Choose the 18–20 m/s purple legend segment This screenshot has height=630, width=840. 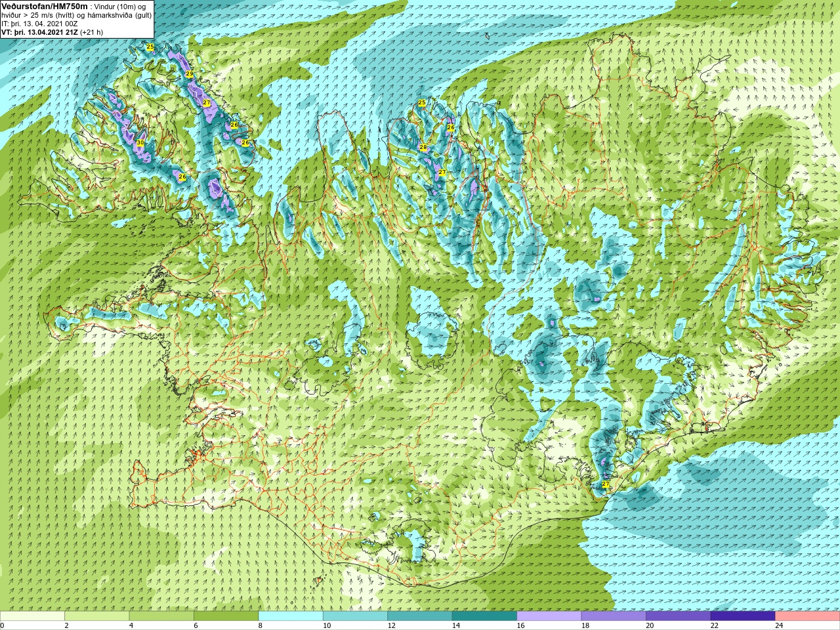point(614,616)
